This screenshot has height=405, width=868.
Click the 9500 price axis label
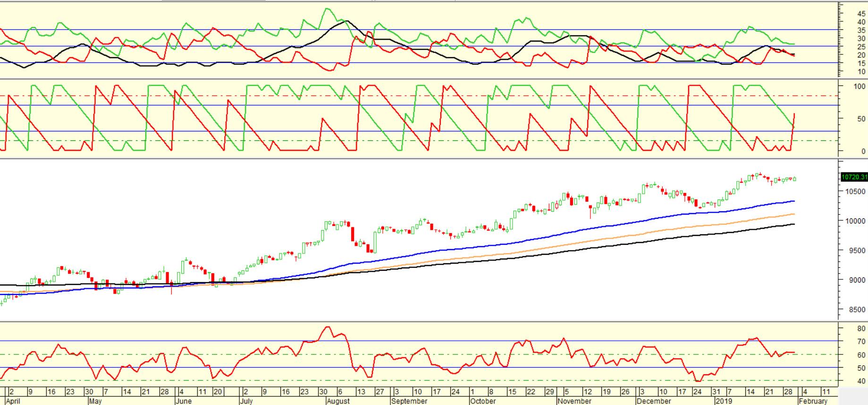[x=857, y=251]
